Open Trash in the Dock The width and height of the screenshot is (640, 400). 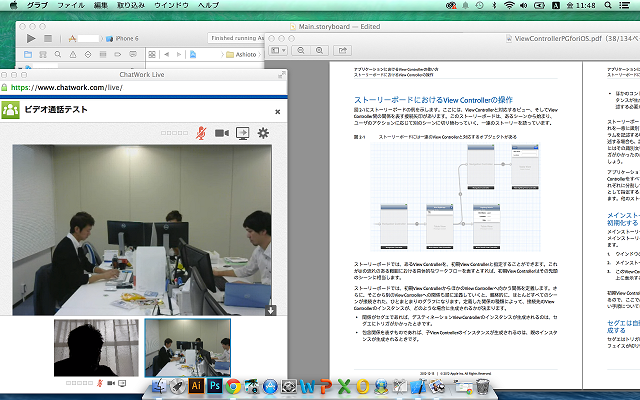tap(482, 386)
